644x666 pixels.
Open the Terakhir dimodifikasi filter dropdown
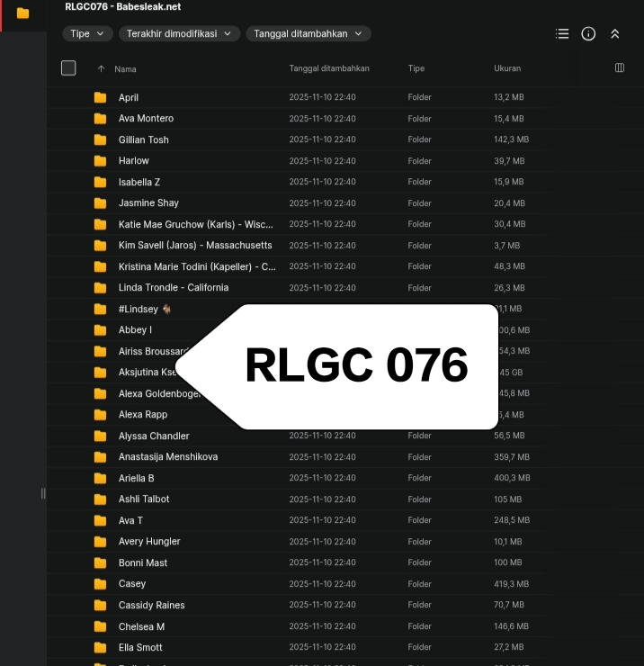179,33
